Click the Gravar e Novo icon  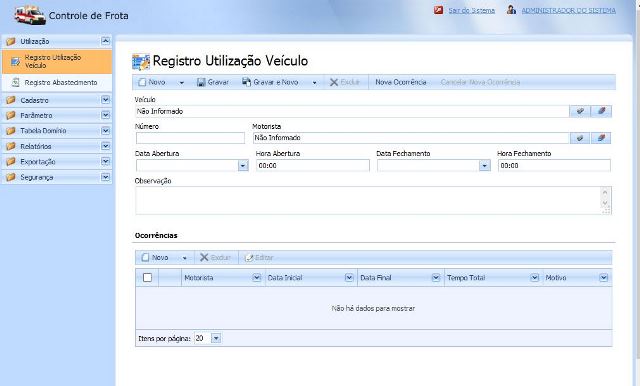tap(246, 82)
